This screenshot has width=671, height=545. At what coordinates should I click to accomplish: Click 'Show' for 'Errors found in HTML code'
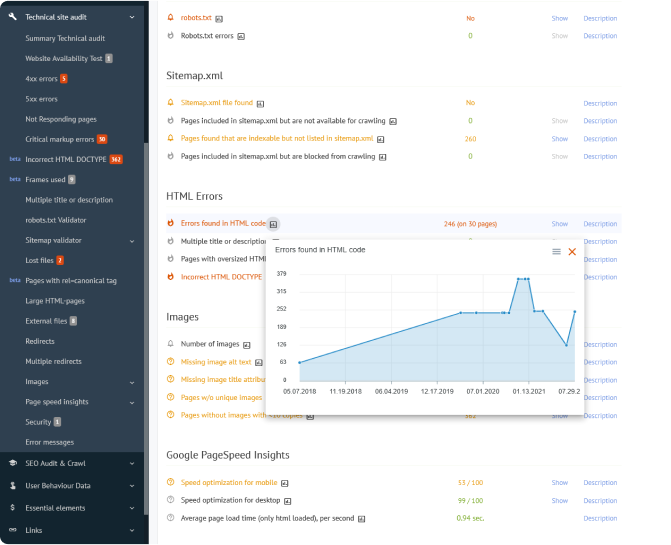coord(559,224)
